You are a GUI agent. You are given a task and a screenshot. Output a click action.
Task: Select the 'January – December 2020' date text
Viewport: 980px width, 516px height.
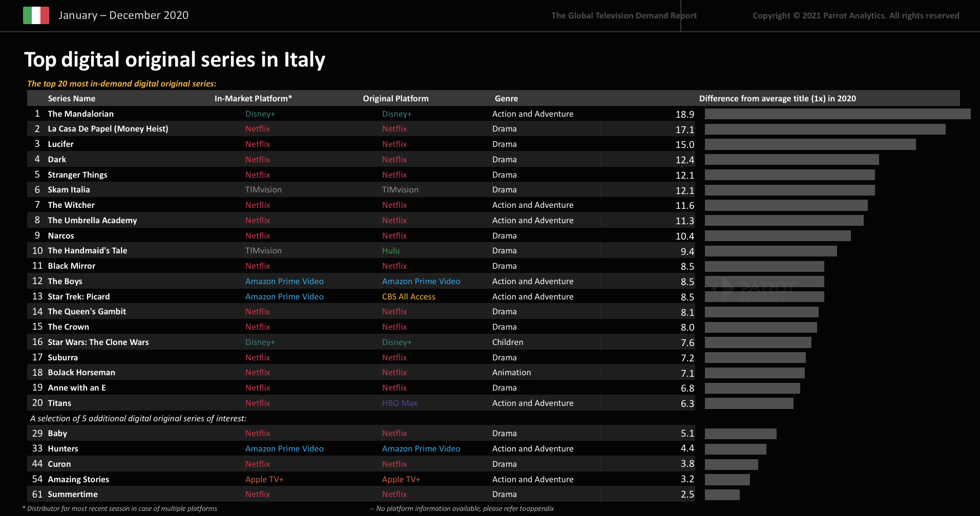point(123,15)
